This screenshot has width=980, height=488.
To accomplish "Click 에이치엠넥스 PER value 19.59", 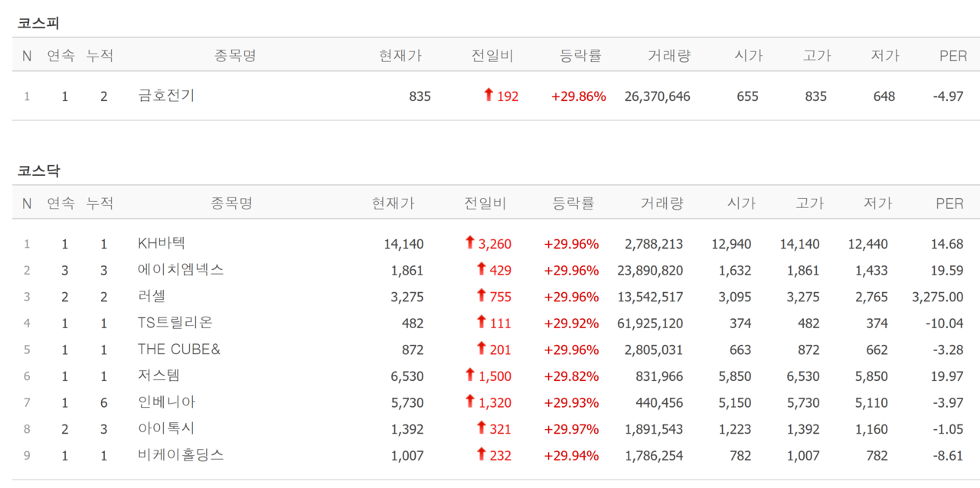I will tap(946, 270).
